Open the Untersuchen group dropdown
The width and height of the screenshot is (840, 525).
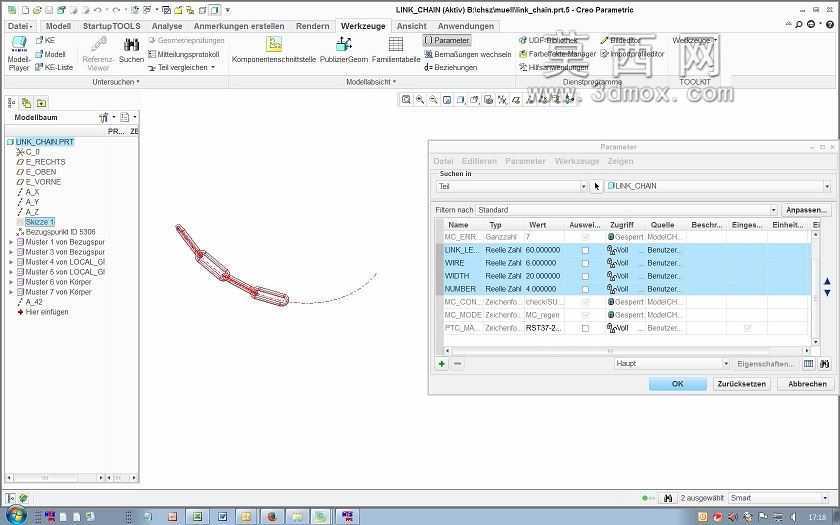[116, 82]
